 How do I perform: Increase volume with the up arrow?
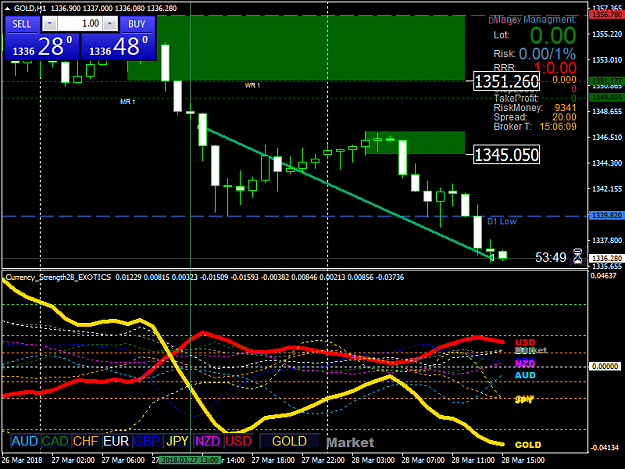[110, 24]
